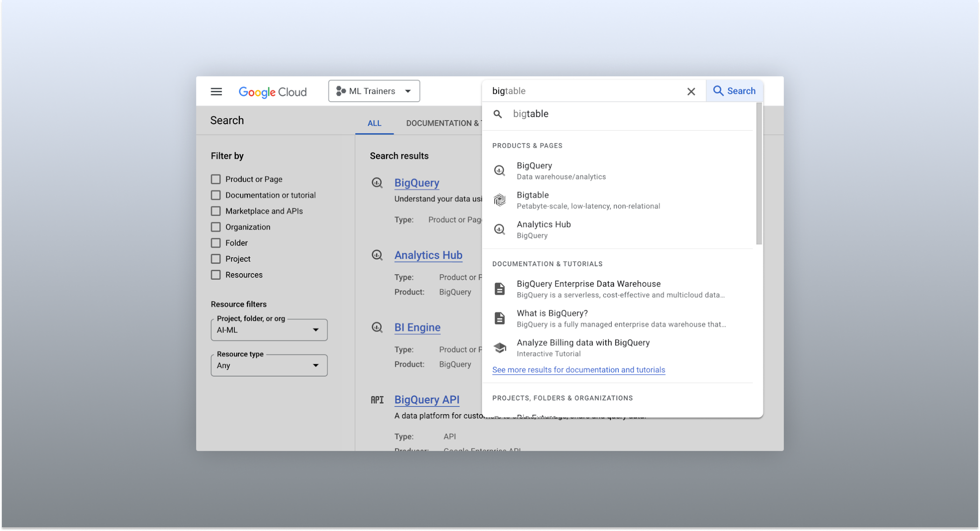The width and height of the screenshot is (980, 531).
Task: Check the Organization filter
Action: (x=216, y=227)
